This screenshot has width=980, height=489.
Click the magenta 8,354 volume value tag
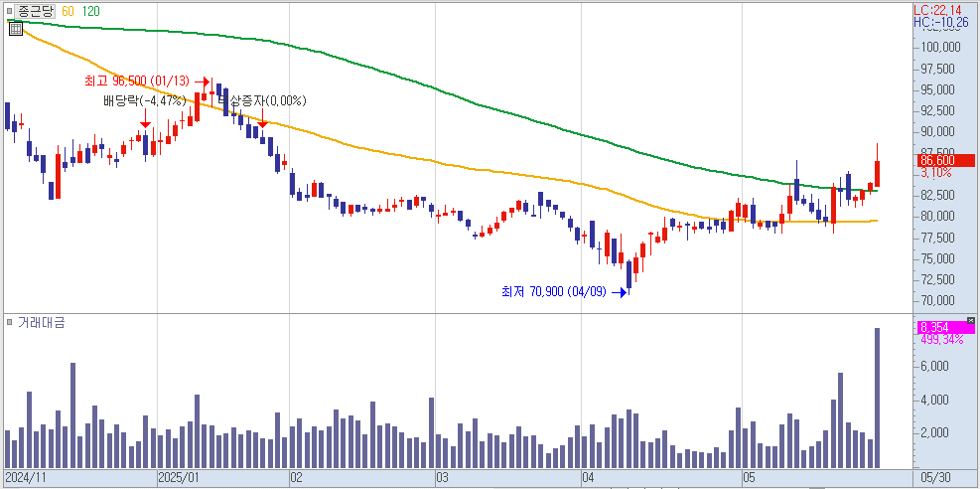pos(945,328)
